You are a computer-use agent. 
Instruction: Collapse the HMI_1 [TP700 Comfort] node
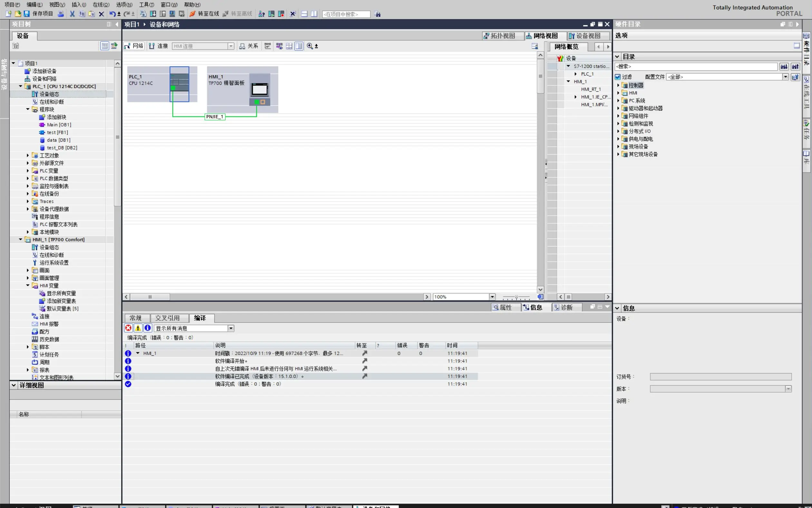pos(21,240)
